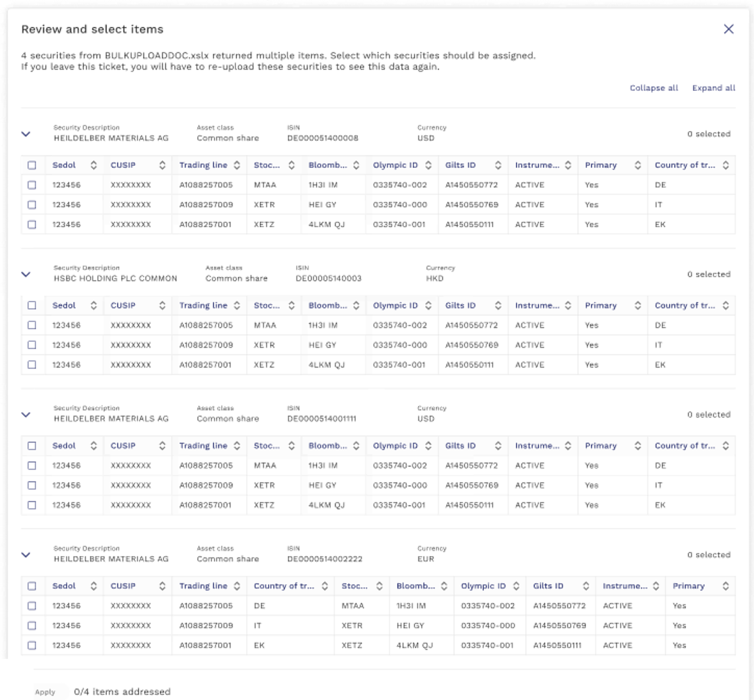754x700 pixels.
Task: Sort first table by Country of tr... icon
Action: pyautogui.click(x=726, y=165)
